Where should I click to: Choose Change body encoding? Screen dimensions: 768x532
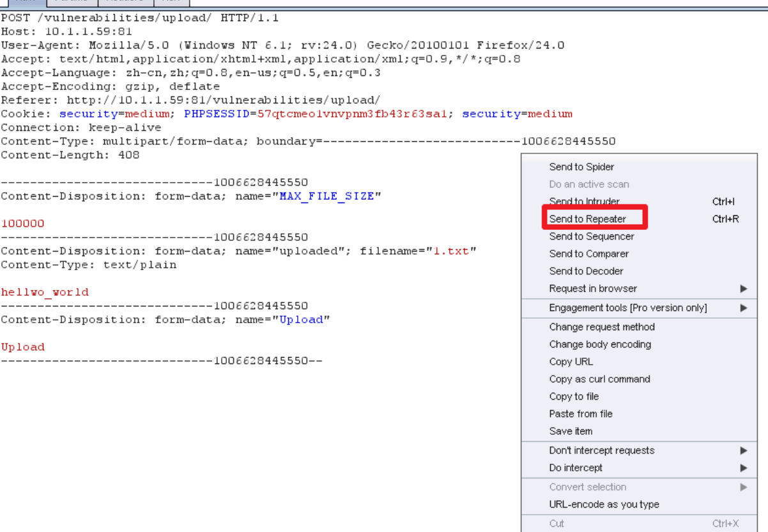[x=600, y=344]
